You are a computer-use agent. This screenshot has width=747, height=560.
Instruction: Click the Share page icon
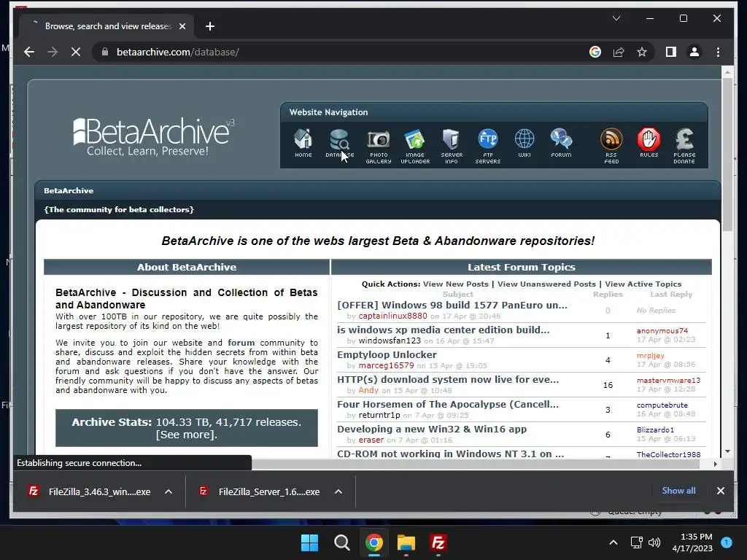pos(619,52)
